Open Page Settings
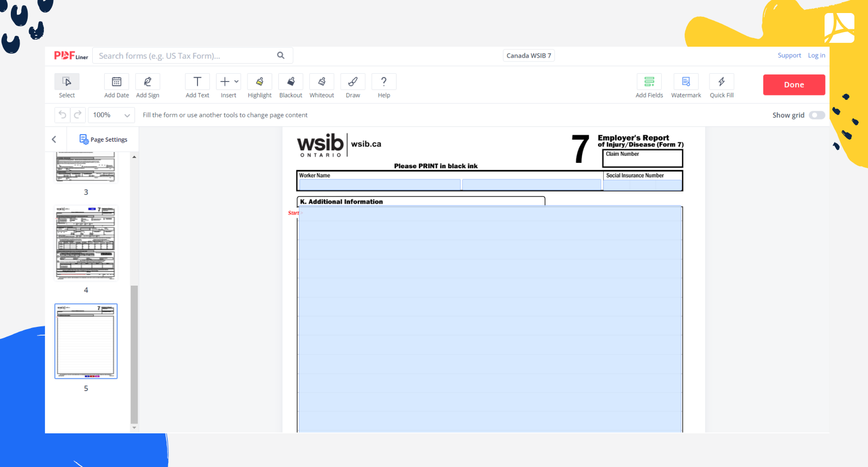This screenshot has height=467, width=868. point(103,140)
